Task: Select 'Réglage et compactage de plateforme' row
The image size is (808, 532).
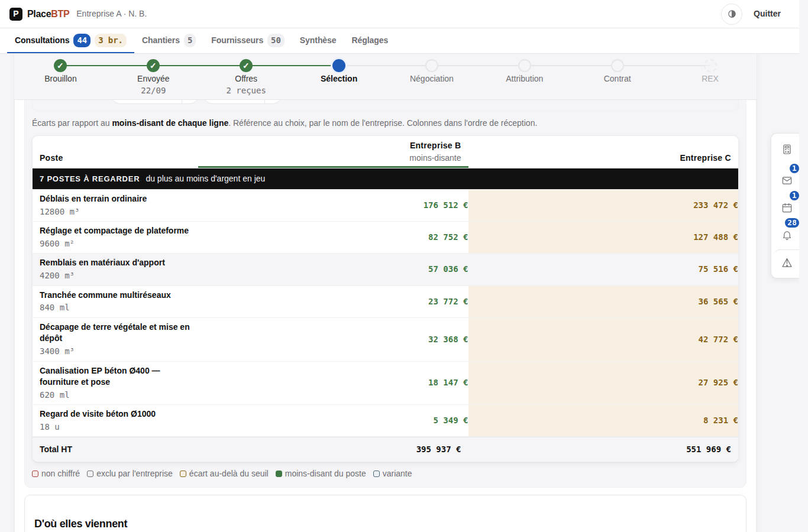Action: click(385, 237)
